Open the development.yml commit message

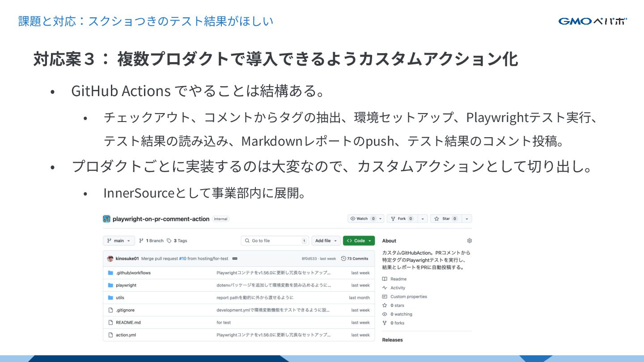[273, 310]
